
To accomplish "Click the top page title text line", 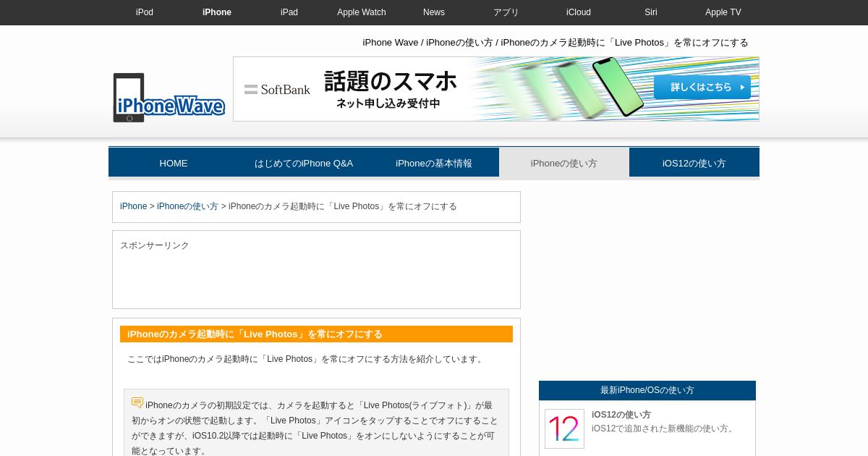I will pos(556,43).
